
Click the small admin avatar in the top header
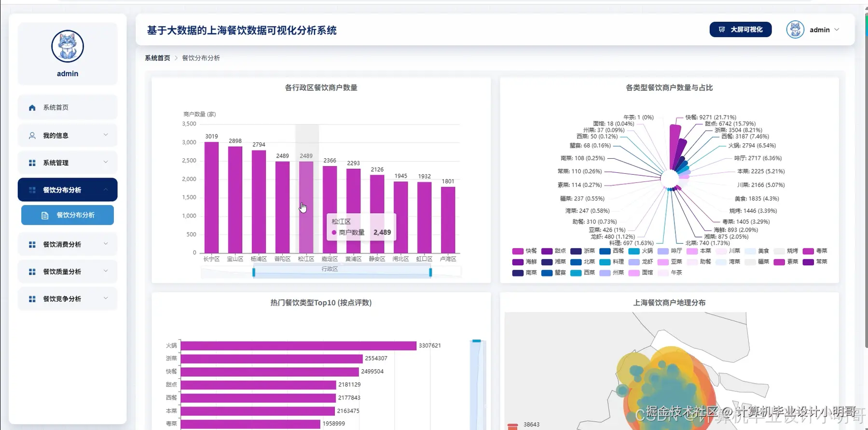[x=795, y=29]
